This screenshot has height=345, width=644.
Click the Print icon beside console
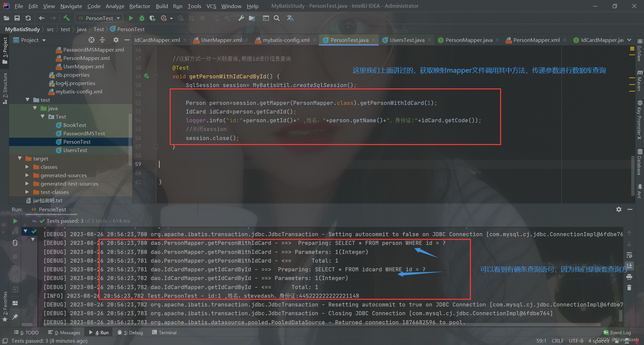click(629, 277)
